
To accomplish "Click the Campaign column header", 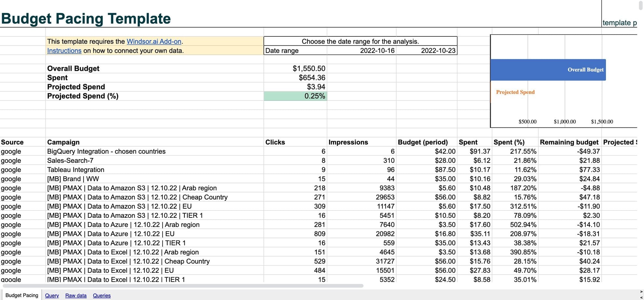I will [x=63, y=142].
